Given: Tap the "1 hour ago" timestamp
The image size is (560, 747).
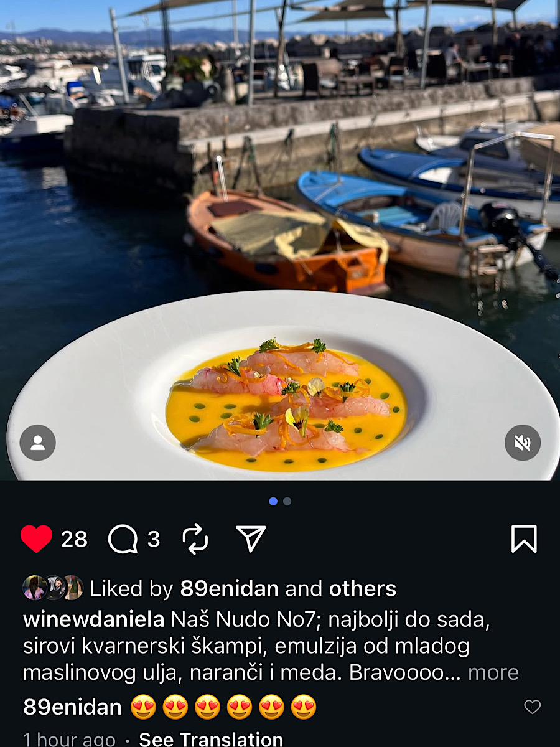Looking at the screenshot, I should [x=69, y=739].
